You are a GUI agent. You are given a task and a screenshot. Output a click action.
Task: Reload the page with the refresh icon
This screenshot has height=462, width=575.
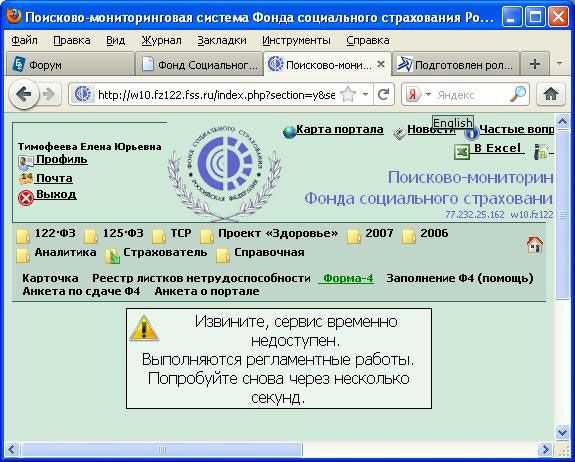click(x=383, y=95)
